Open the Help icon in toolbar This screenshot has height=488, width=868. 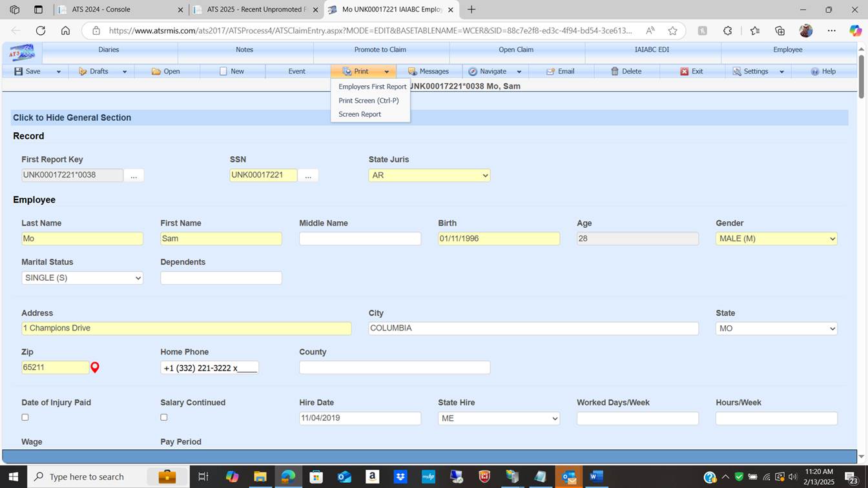pos(815,72)
